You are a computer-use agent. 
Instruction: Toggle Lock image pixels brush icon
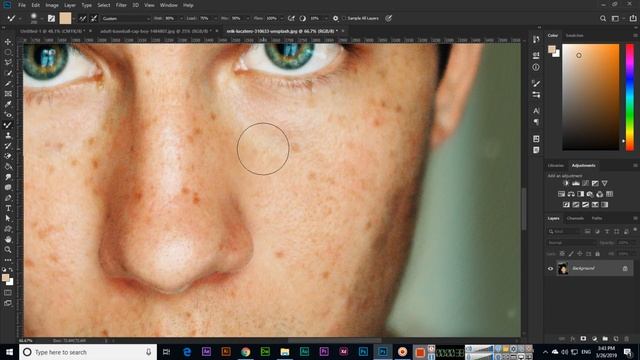tap(571, 254)
